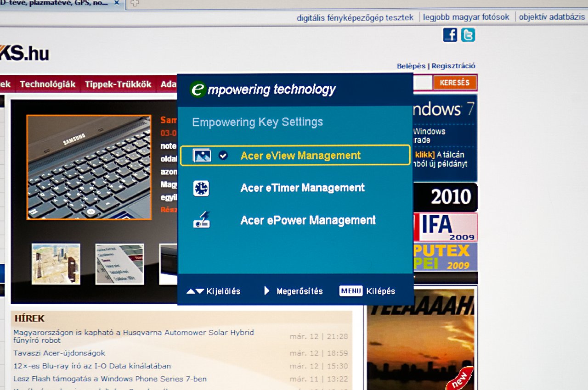
Task: Select Acer eTimer Management menu entry
Action: (x=302, y=188)
